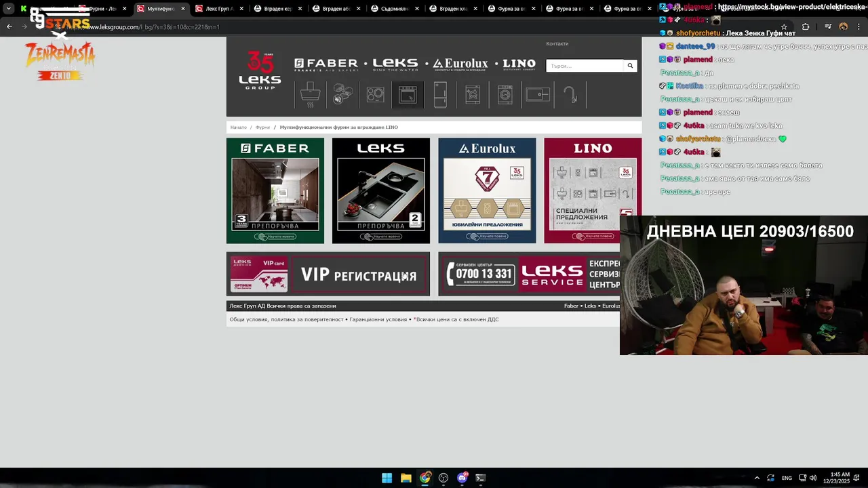Screen dimensions: 868x488
Task: Click the 'Мултифункционални фурни за вграждане LINO' breadcrumb
Action: click(x=339, y=127)
